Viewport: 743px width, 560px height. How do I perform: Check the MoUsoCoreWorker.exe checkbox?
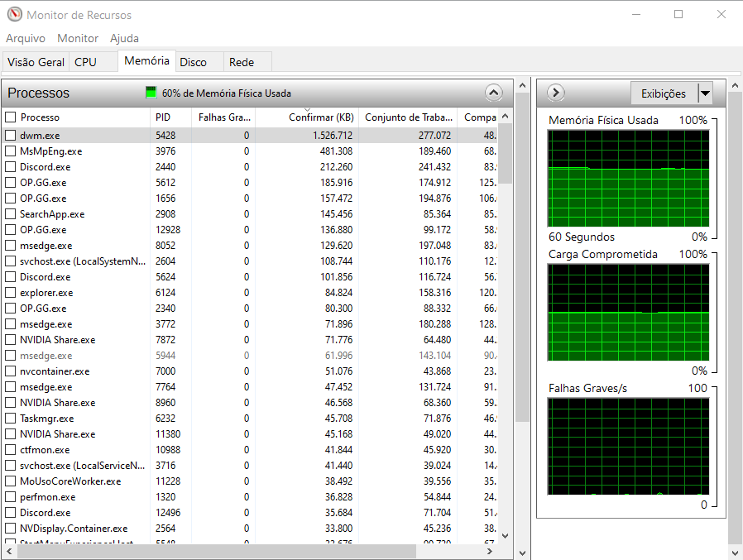(11, 481)
